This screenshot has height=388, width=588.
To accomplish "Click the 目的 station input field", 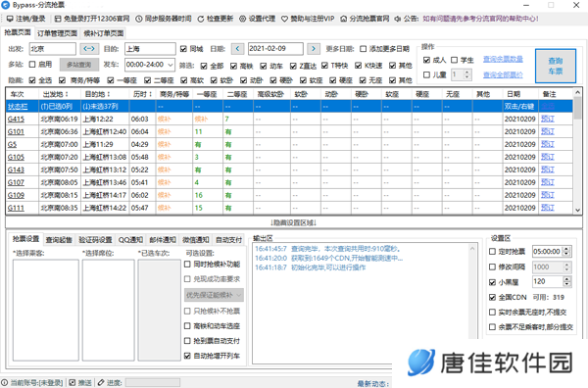I will point(150,49).
